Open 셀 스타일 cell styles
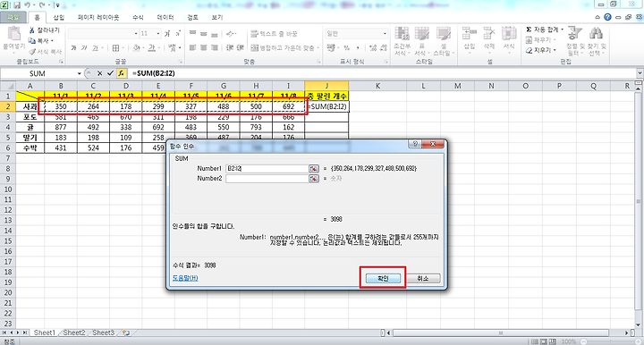 point(443,41)
